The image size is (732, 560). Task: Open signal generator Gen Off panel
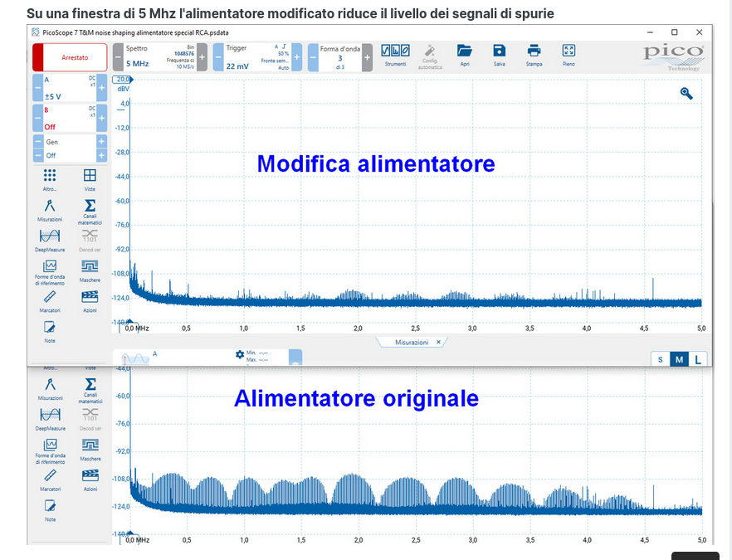click(70, 149)
